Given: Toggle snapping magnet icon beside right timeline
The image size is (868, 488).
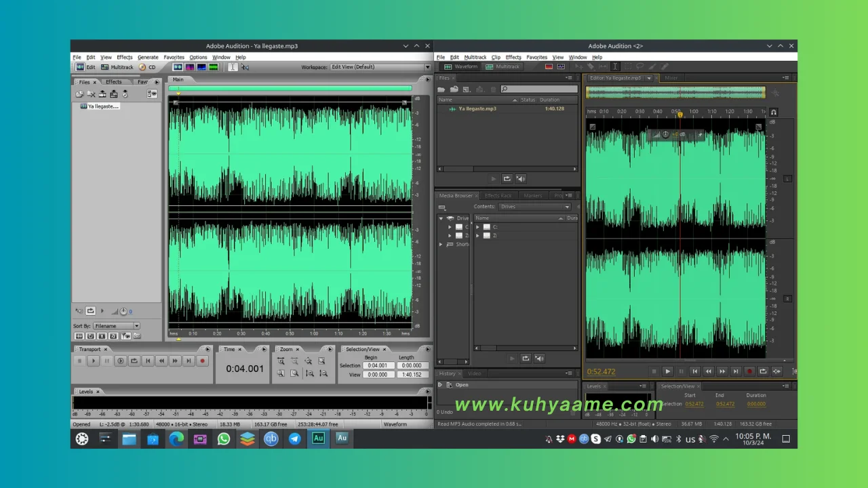Looking at the screenshot, I should [x=774, y=112].
